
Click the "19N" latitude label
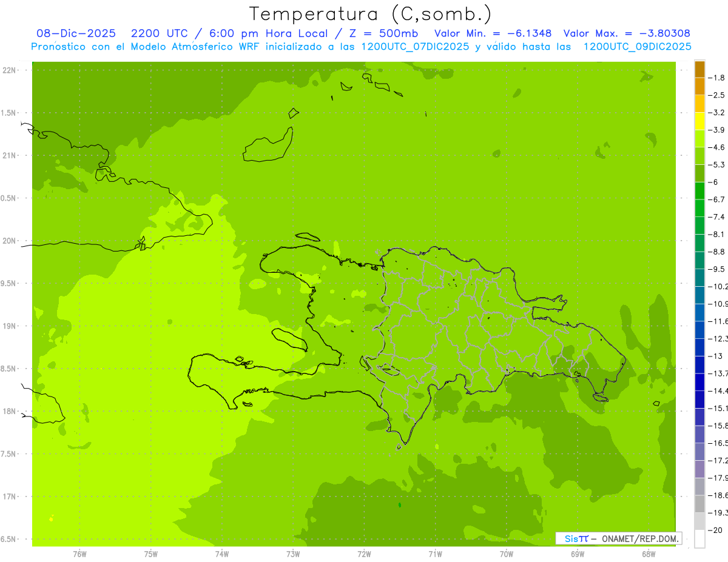(9, 326)
